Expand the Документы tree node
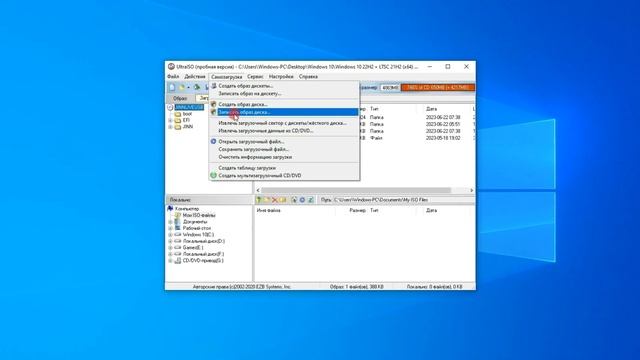Screen dimensions: 640x360 [170, 222]
